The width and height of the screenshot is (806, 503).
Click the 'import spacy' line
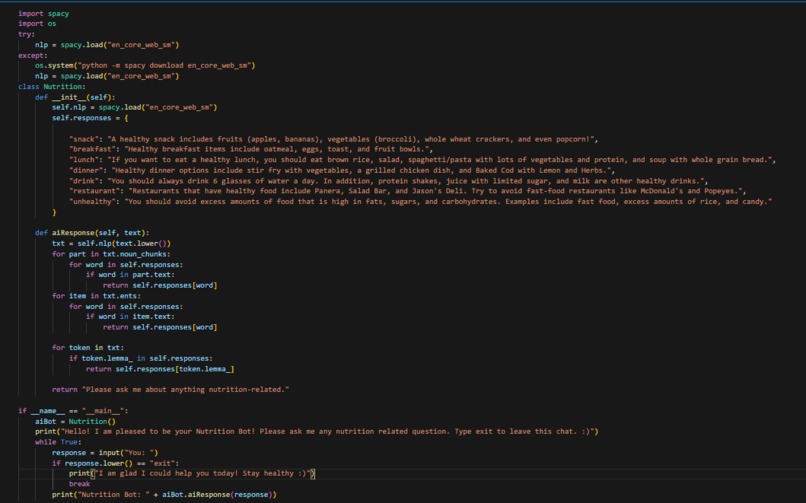pos(44,13)
